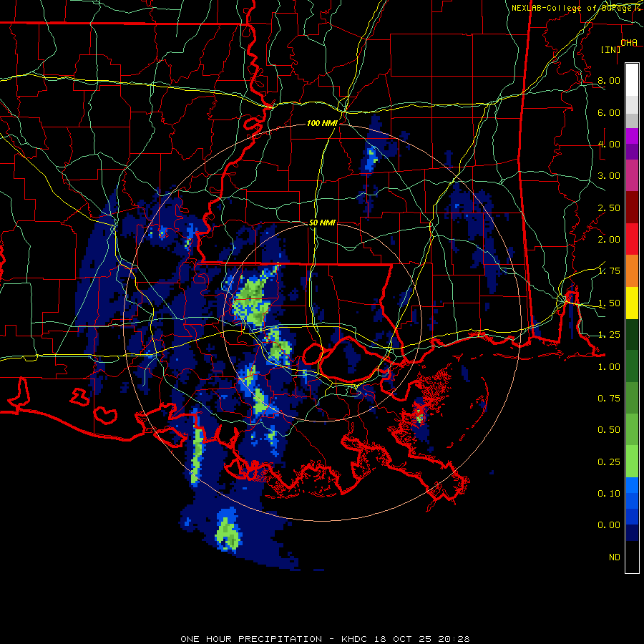Click the OHA product label
The image size is (644, 644).
629,43
